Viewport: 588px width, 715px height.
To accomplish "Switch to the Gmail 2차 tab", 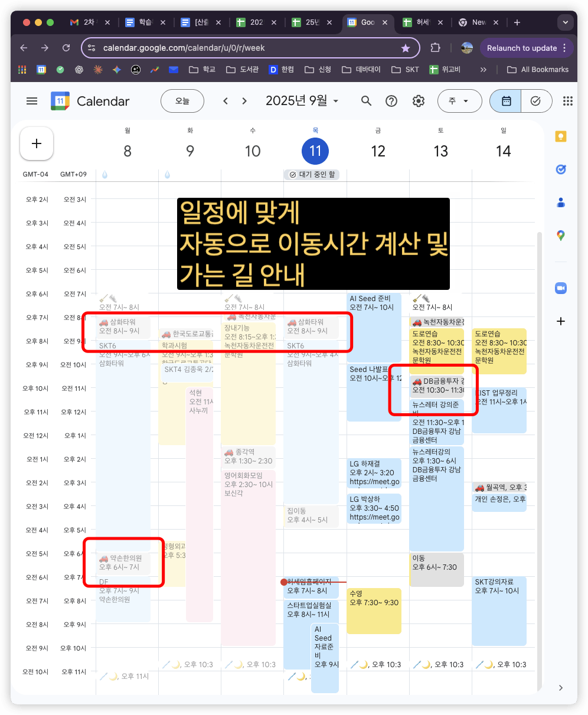I will click(89, 22).
